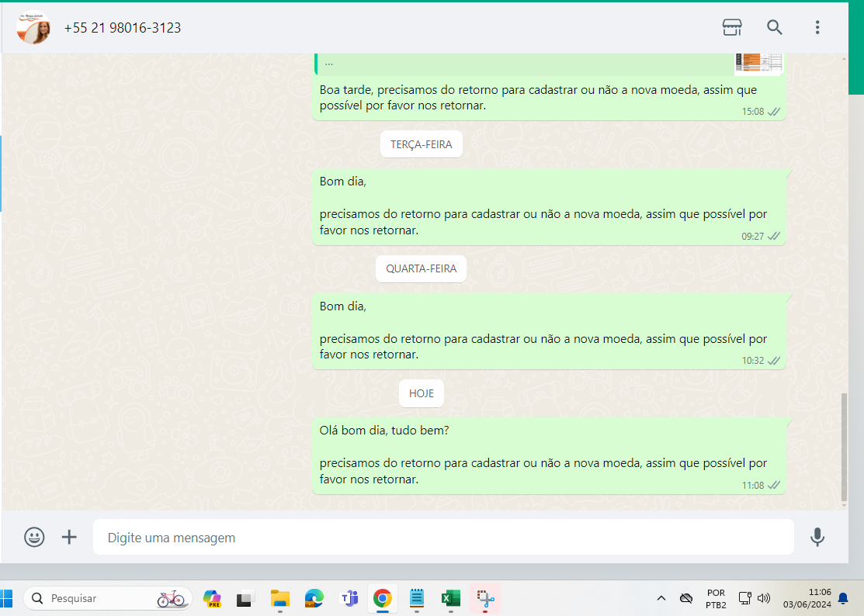Open the Windows Start menu
Image resolution: width=864 pixels, height=616 pixels.
[5, 598]
